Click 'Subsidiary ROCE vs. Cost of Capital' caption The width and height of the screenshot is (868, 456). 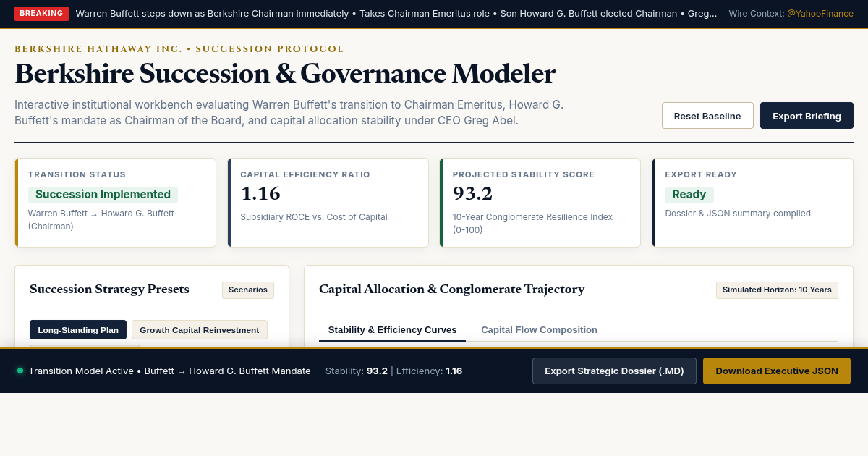[314, 217]
